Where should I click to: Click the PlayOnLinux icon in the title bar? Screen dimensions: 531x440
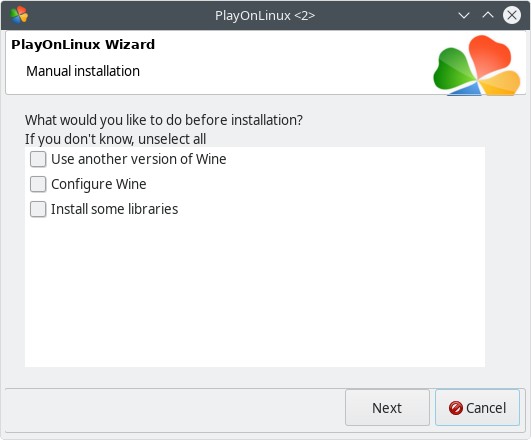[x=19, y=15]
